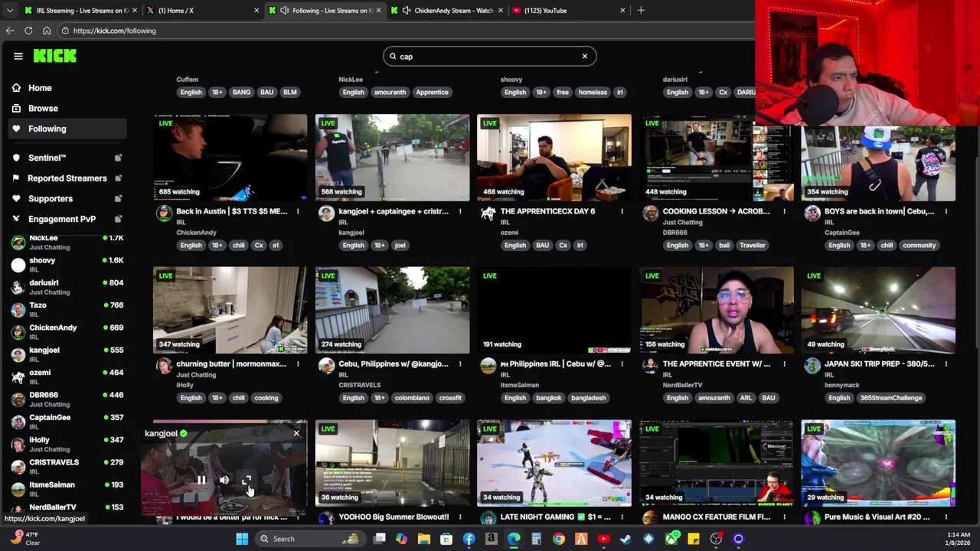Click the 'colombiano' tag on CRISTRAVELS card
The width and height of the screenshot is (980, 551).
[412, 398]
